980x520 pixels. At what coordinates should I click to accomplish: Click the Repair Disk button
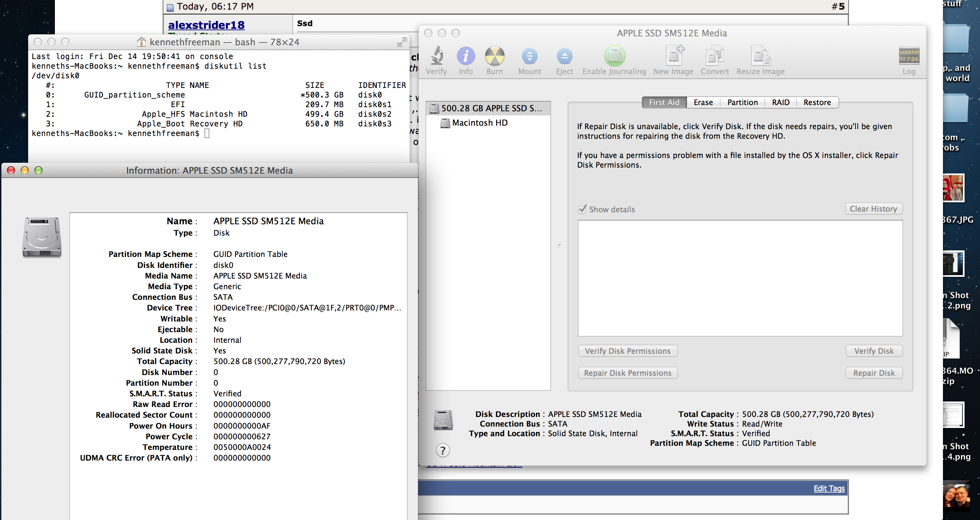click(874, 373)
